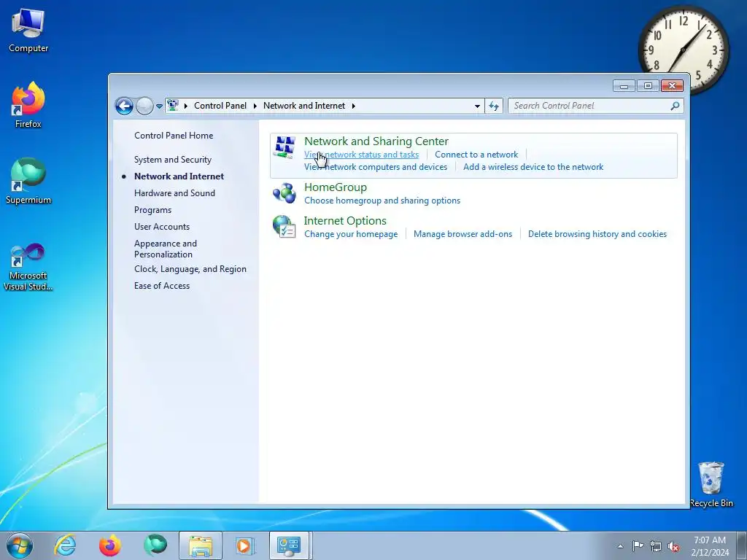Image resolution: width=747 pixels, height=560 pixels.
Task: Launch Internet Explorer from taskbar
Action: (65, 545)
